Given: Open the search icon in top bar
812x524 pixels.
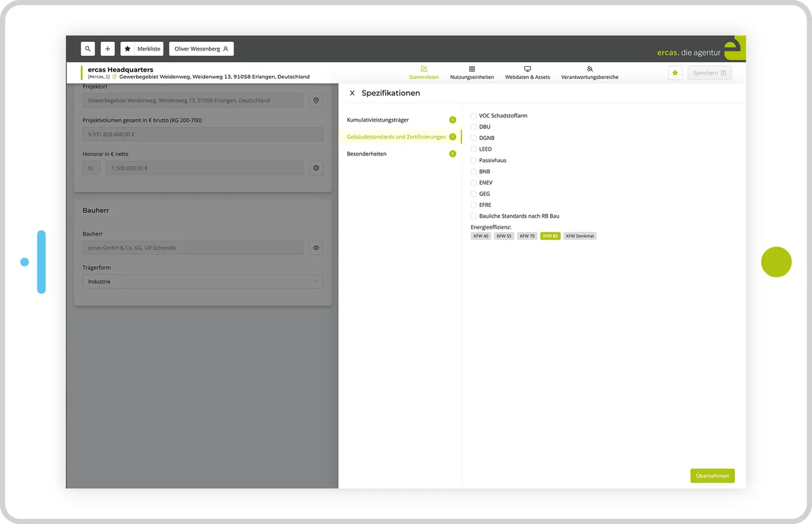Looking at the screenshot, I should point(88,48).
